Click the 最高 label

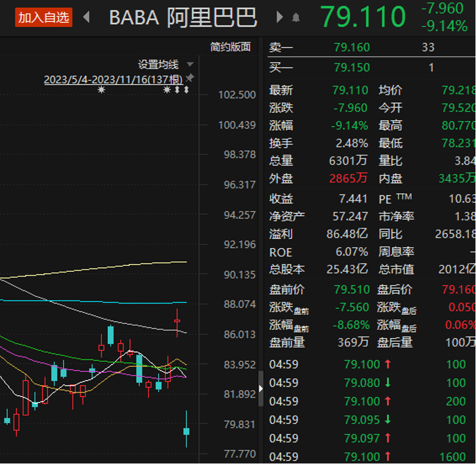(x=390, y=125)
